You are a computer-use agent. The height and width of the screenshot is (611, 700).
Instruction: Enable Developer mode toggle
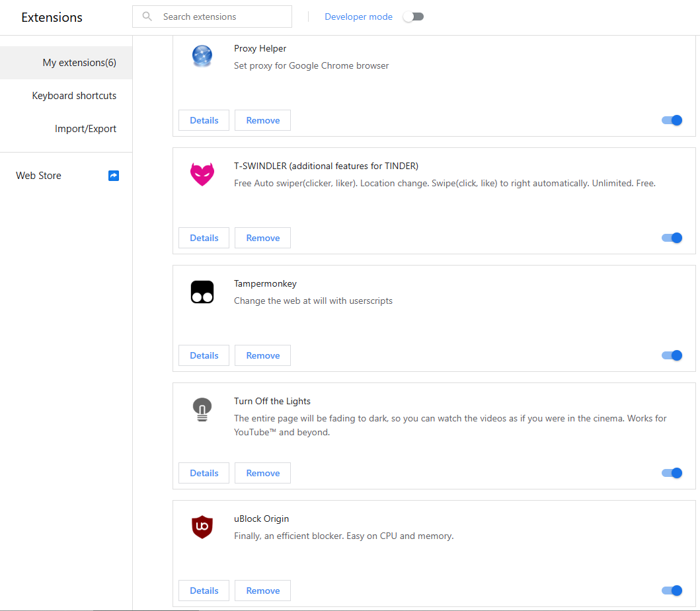click(413, 17)
